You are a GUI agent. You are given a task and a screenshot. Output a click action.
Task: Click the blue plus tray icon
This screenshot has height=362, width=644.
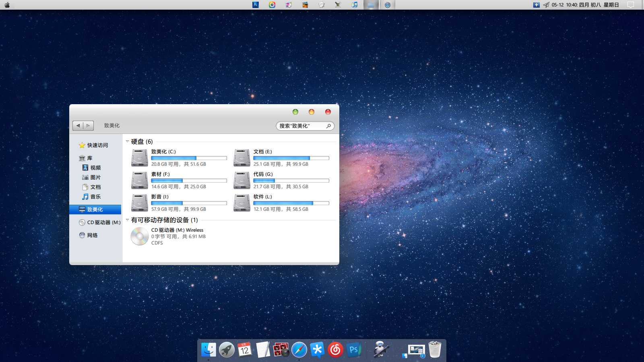coord(536,5)
